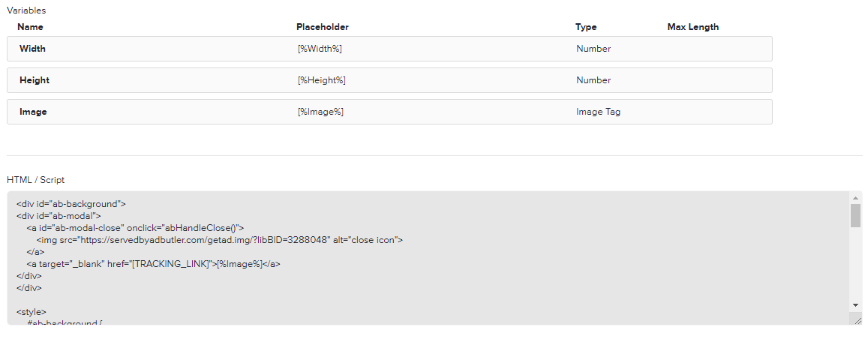Click the Type column header
Viewport: 868px width, 339px height.
click(586, 27)
